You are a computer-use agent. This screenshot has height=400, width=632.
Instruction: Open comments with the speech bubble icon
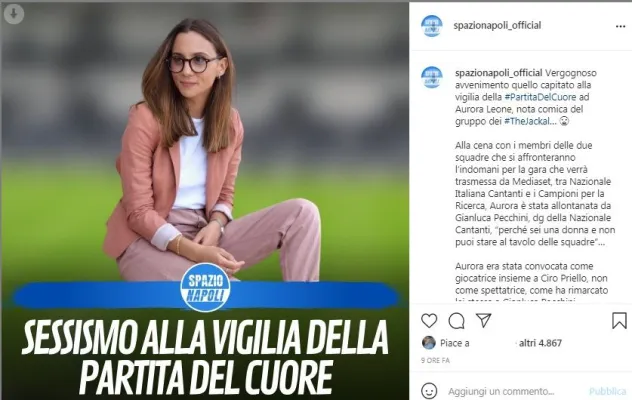point(456,321)
